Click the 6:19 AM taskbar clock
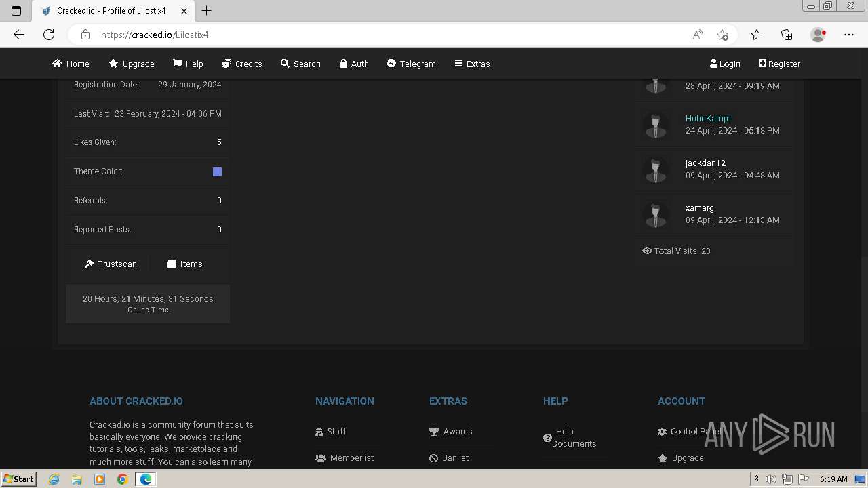This screenshot has height=488, width=868. tap(833, 479)
